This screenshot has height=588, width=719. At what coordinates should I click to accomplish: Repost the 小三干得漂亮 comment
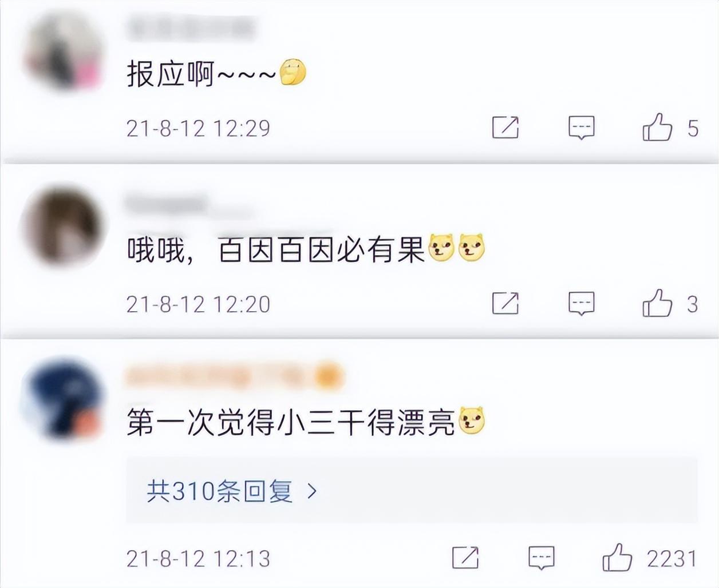click(x=465, y=558)
